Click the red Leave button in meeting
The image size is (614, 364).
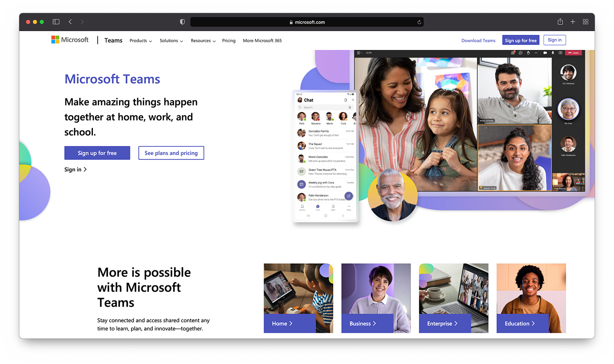click(x=573, y=53)
